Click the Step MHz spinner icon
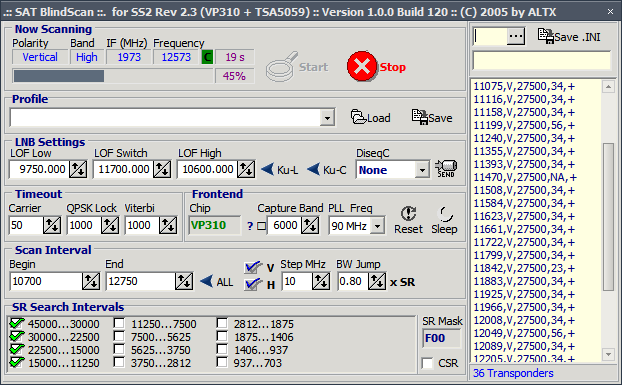 (321, 282)
